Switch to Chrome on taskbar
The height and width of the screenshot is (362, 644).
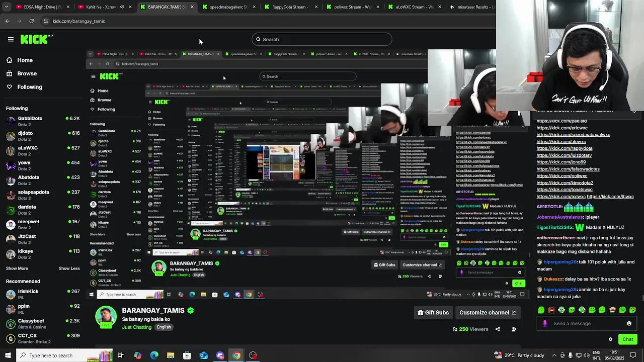coord(236,355)
